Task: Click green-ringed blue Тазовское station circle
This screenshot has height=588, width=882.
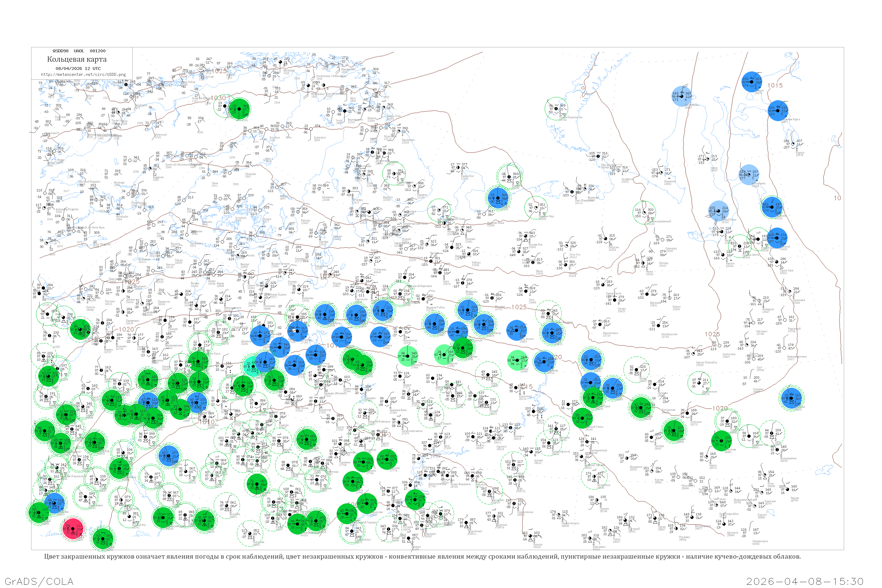Action: point(771,207)
